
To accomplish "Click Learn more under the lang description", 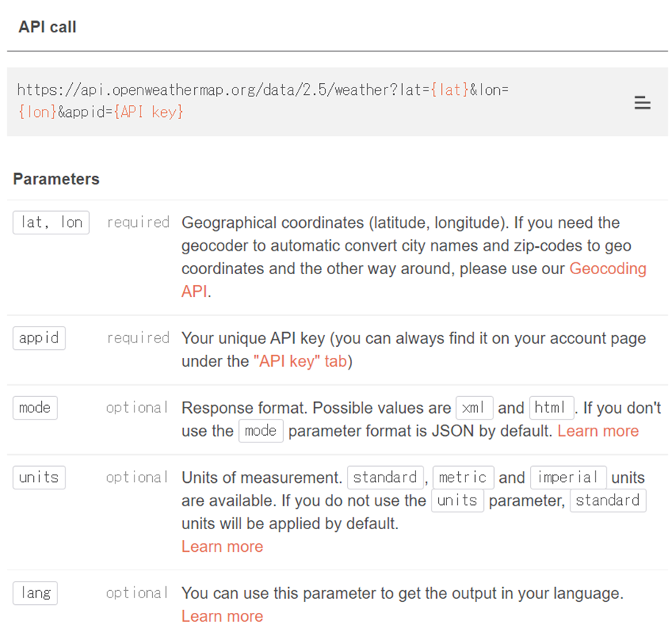I will click(222, 616).
